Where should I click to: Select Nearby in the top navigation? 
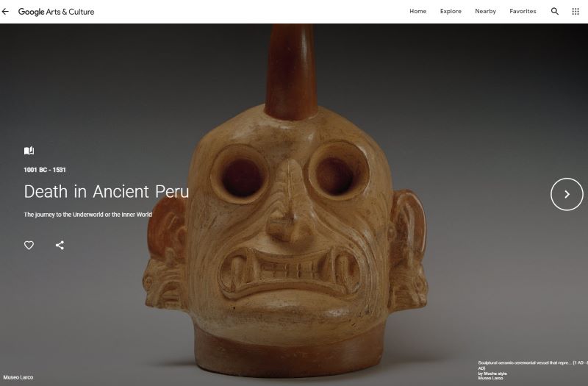tap(485, 11)
